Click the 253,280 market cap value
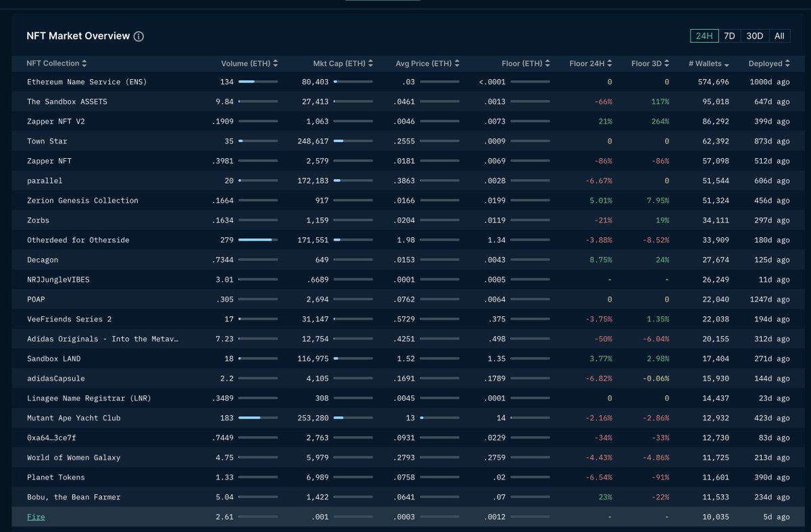 point(312,418)
